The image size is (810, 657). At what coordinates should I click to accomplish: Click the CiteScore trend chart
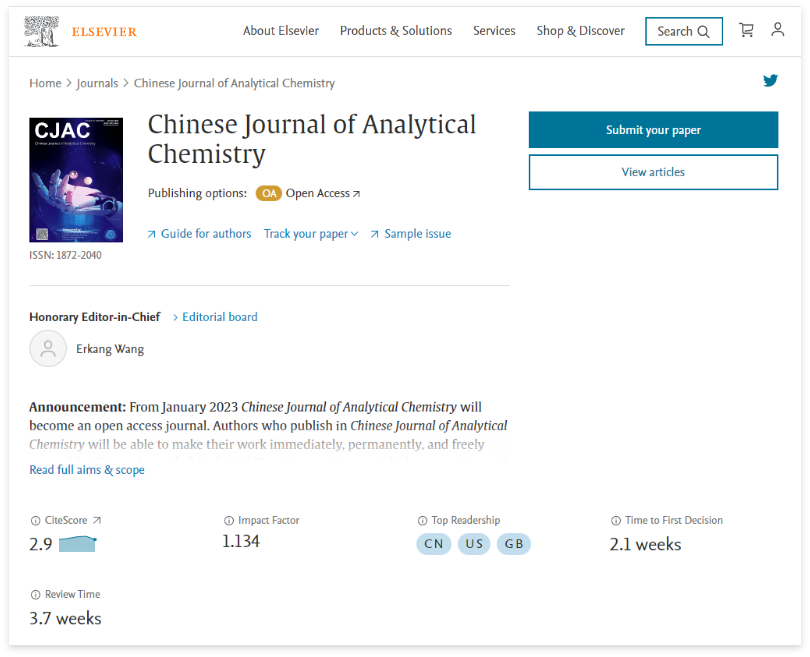(x=78, y=544)
